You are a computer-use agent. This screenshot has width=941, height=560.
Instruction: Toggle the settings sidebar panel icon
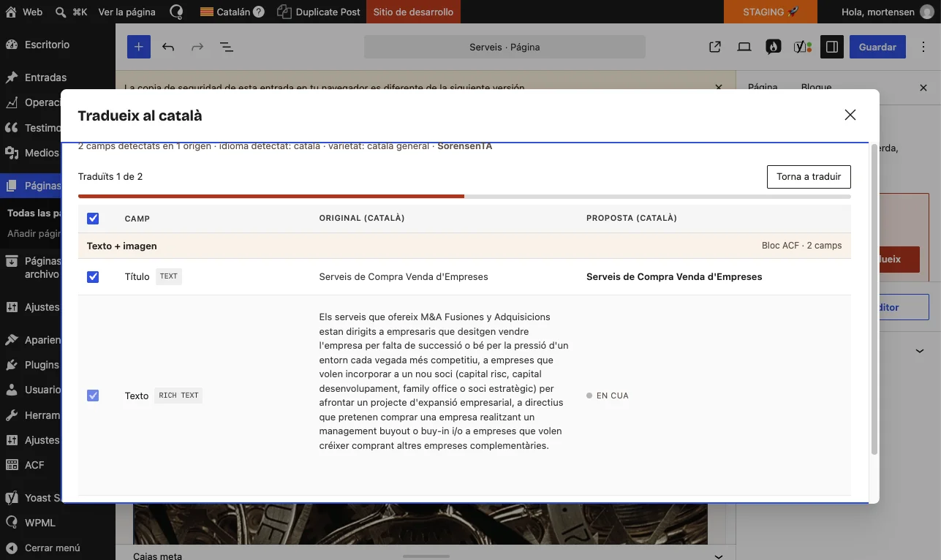point(831,47)
